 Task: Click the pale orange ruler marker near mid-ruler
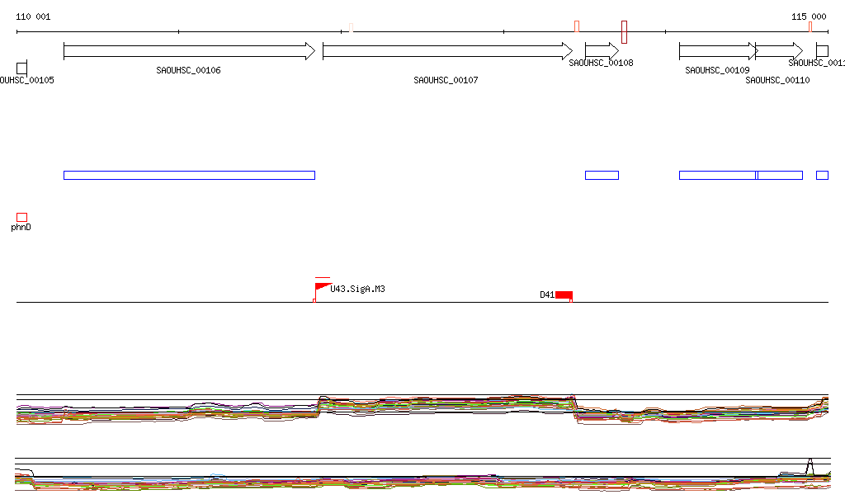[x=352, y=27]
